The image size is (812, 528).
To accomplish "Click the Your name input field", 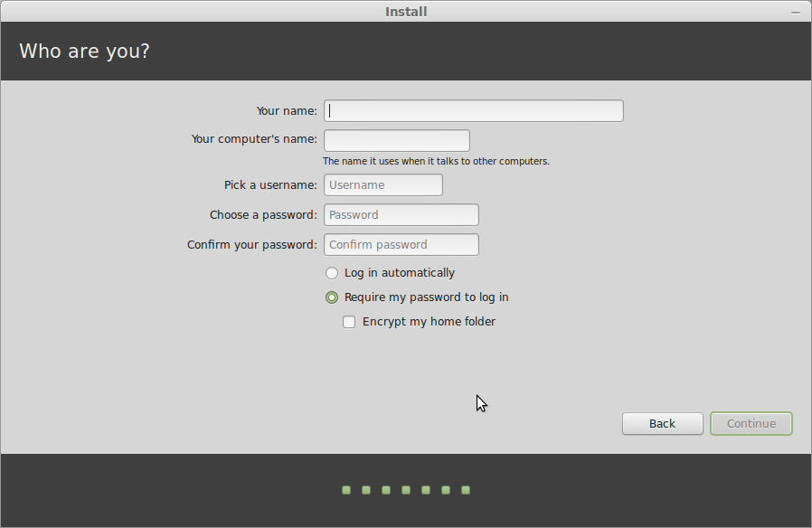I will click(473, 111).
